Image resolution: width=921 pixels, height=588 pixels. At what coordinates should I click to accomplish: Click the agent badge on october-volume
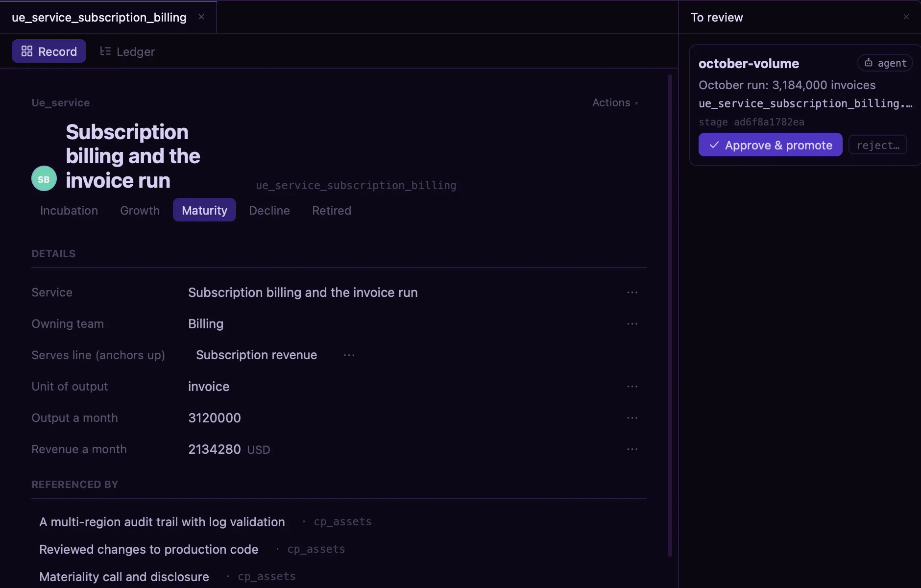tap(885, 63)
